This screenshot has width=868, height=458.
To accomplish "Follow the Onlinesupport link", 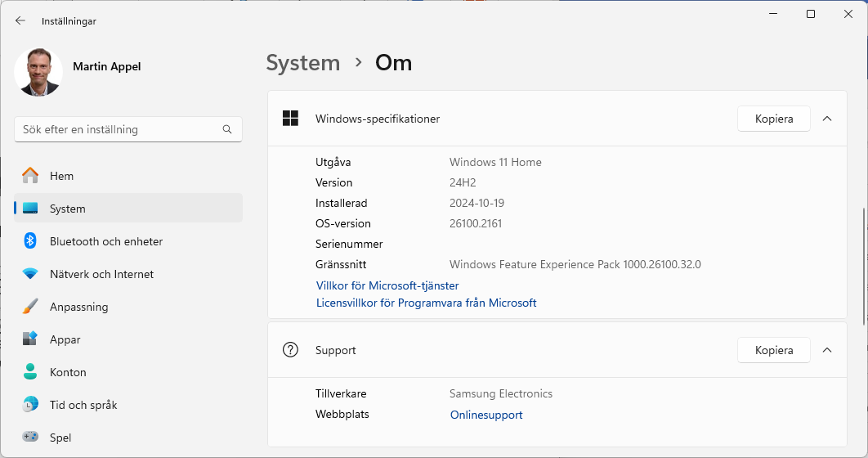I will point(486,415).
